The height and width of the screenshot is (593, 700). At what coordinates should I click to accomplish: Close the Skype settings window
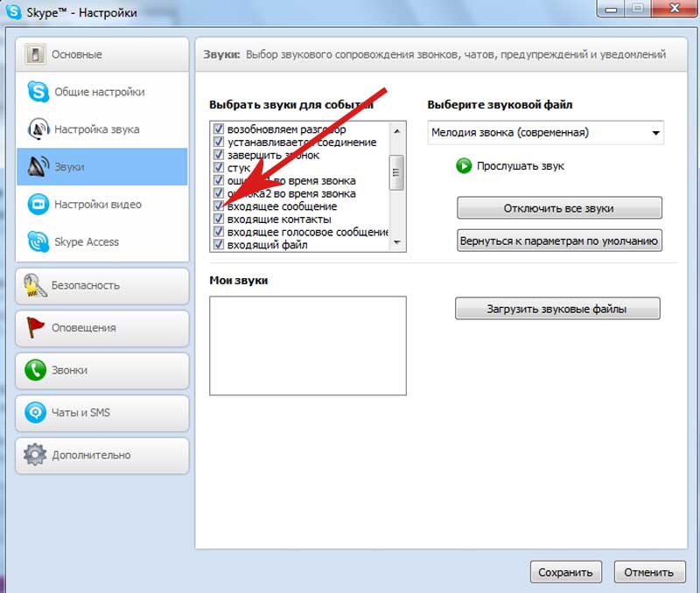(x=675, y=8)
